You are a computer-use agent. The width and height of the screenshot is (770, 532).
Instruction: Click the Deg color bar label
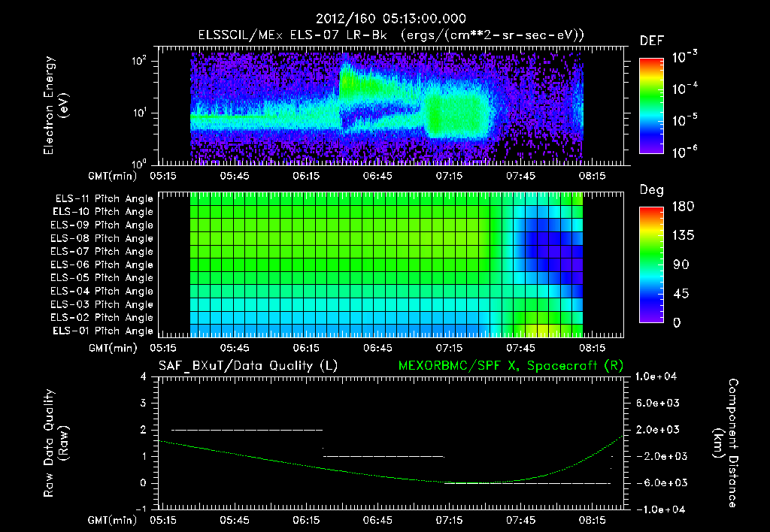[652, 190]
